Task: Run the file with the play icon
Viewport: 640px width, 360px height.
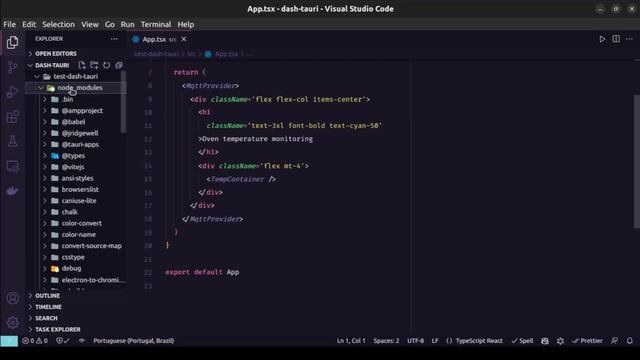Action: pos(602,39)
